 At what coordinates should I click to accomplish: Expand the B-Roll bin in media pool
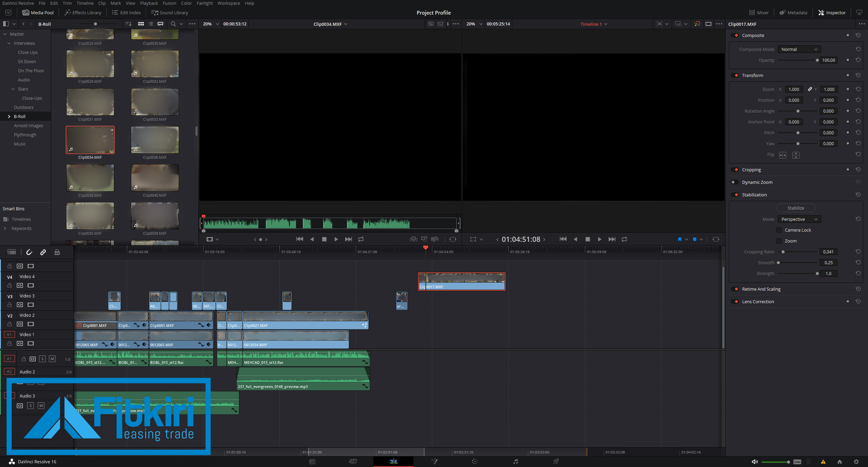click(x=9, y=116)
